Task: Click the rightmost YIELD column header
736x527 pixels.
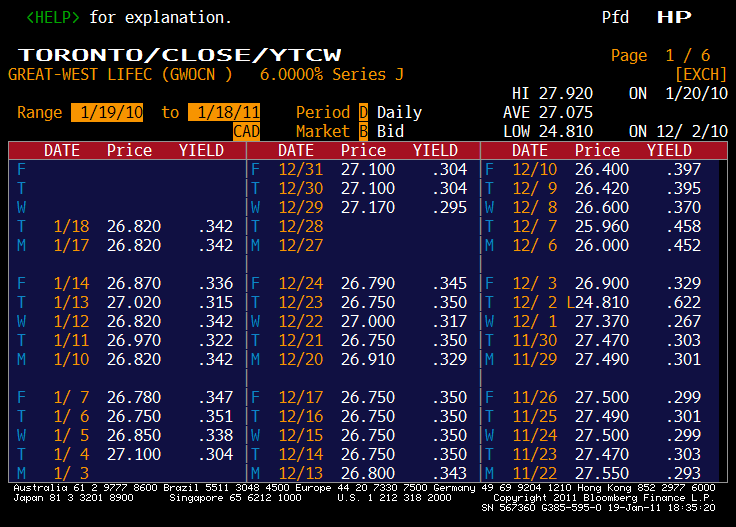Action: tap(669, 150)
